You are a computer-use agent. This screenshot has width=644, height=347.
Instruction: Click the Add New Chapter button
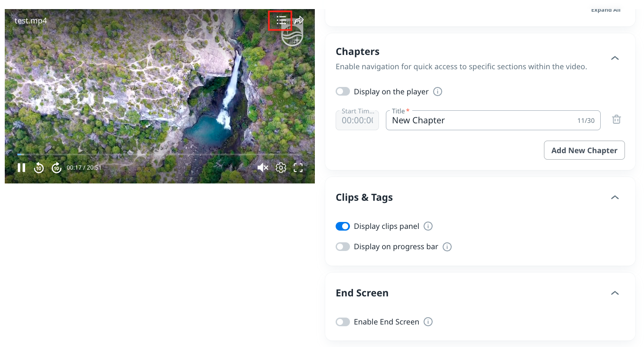pyautogui.click(x=584, y=150)
